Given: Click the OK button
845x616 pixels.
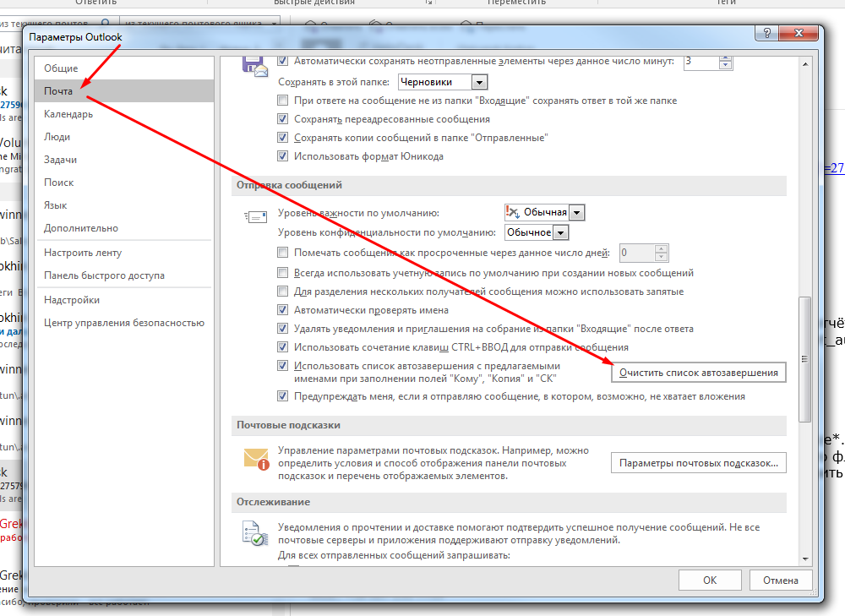Looking at the screenshot, I should click(710, 580).
